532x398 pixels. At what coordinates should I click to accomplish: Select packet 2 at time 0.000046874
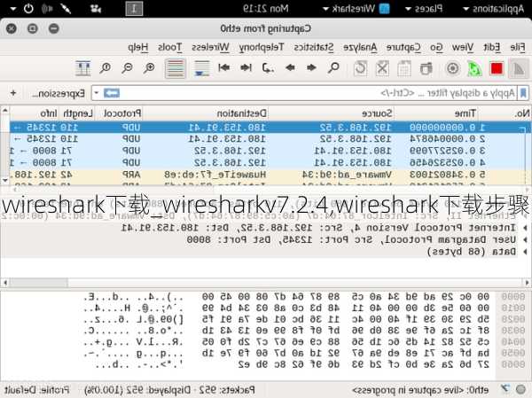(270, 139)
